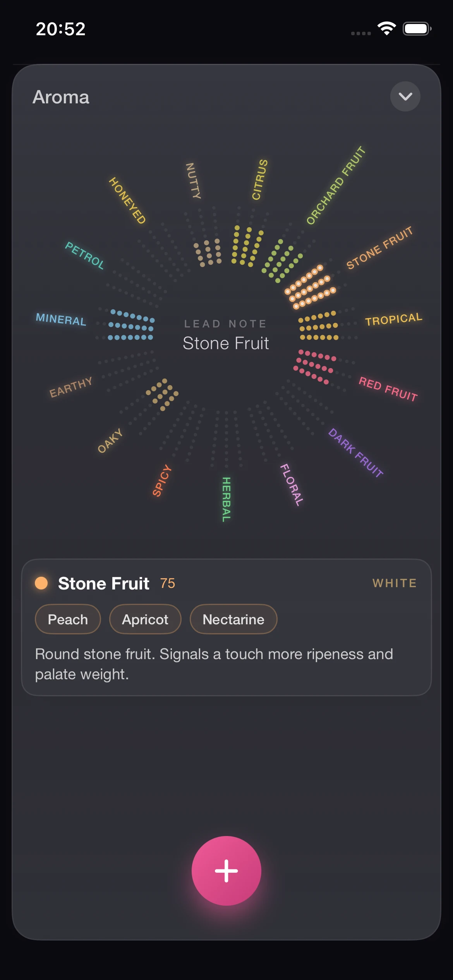The width and height of the screenshot is (453, 980).
Task: Select the Tropical gold dotted segment
Action: click(x=318, y=326)
